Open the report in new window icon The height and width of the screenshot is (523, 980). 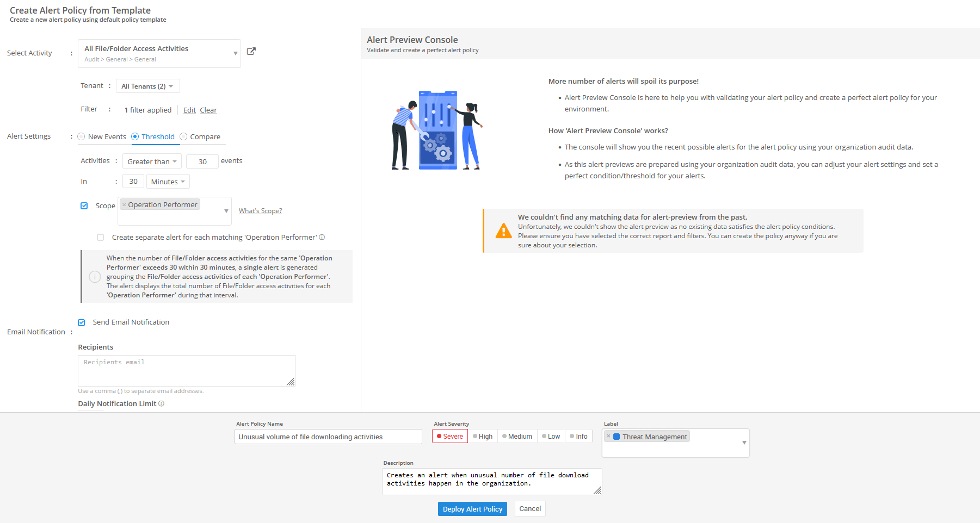[x=251, y=51]
